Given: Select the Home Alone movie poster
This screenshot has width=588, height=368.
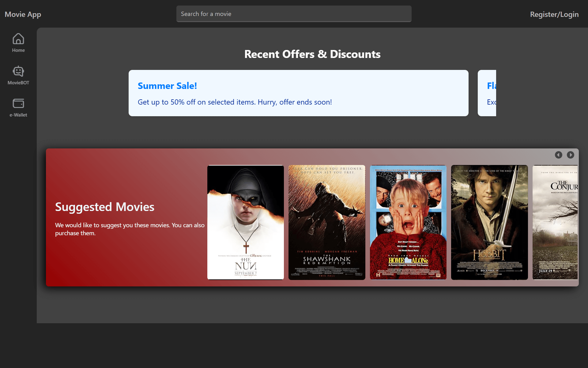Looking at the screenshot, I should click(408, 222).
